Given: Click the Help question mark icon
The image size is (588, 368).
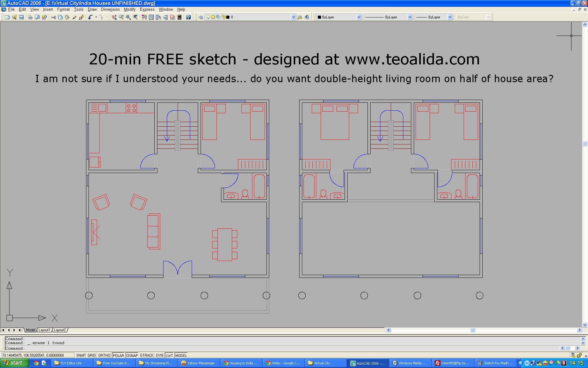Looking at the screenshot, I should coord(189,17).
